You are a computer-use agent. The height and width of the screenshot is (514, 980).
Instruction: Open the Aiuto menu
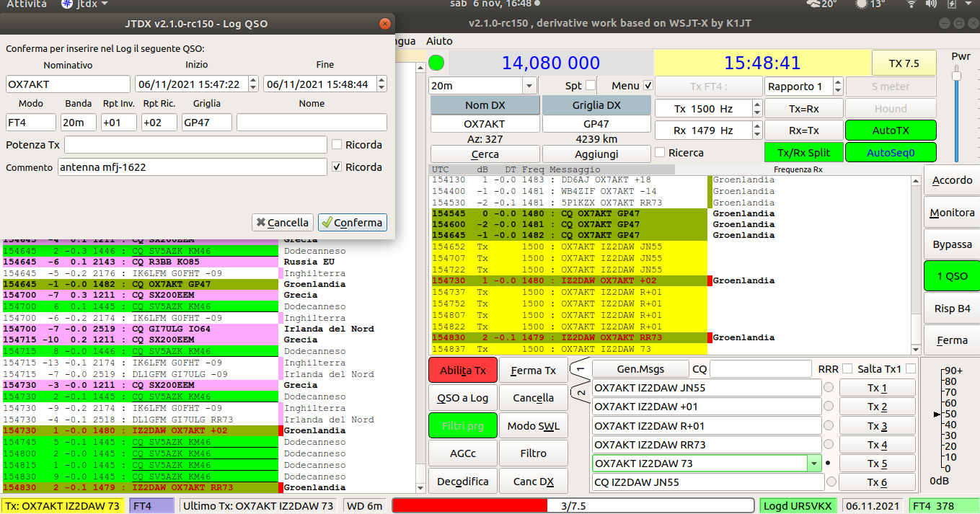439,41
